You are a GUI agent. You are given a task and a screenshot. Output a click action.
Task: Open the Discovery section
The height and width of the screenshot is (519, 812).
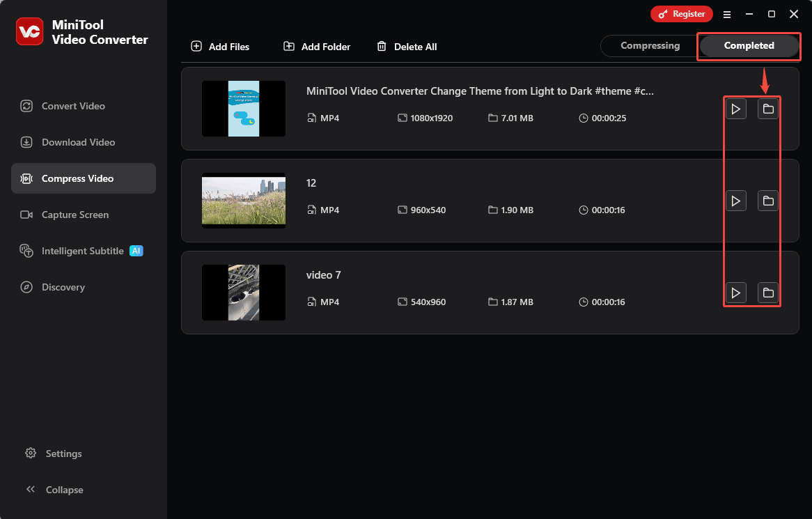click(65, 287)
